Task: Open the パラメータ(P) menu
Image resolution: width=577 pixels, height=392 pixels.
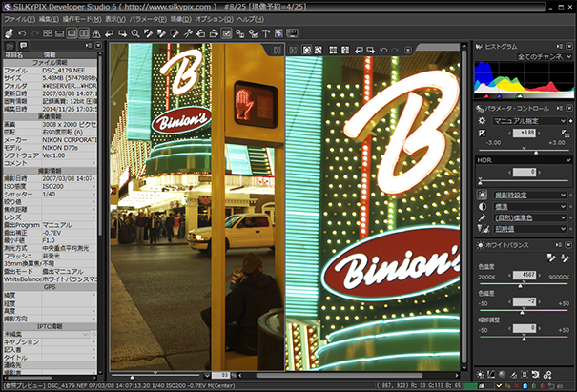Action: (148, 19)
